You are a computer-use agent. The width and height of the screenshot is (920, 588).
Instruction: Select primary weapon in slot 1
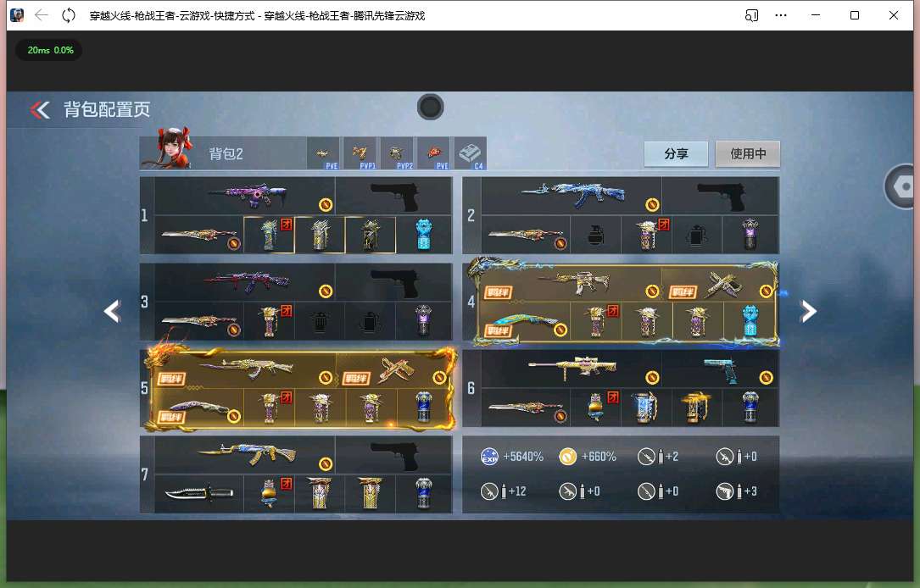[245, 196]
